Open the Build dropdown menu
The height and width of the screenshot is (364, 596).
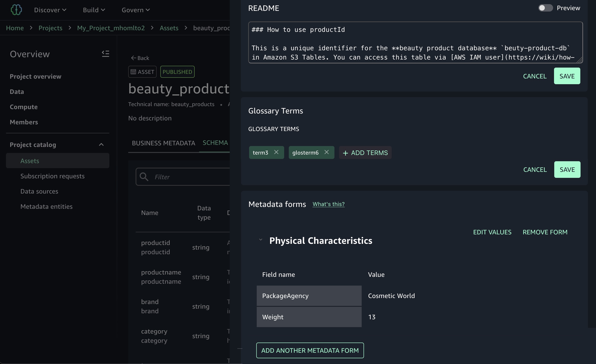pos(94,10)
